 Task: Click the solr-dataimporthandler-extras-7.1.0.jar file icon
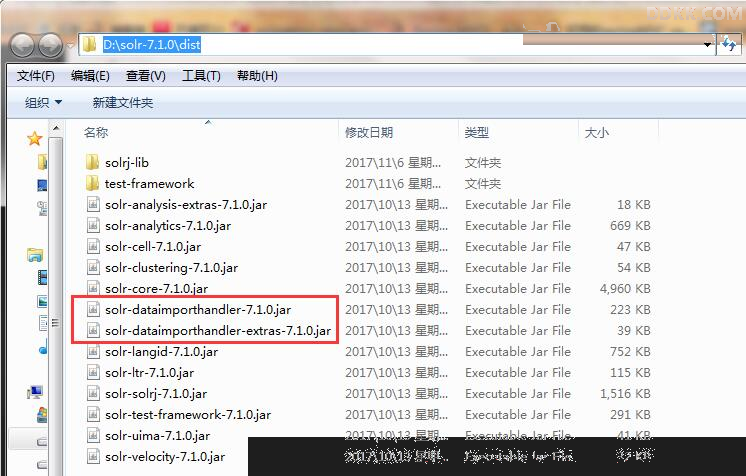93,330
